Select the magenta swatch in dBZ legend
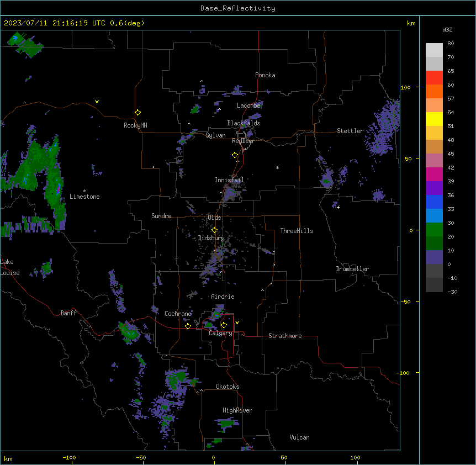The width and height of the screenshot is (476, 465). tap(434, 174)
